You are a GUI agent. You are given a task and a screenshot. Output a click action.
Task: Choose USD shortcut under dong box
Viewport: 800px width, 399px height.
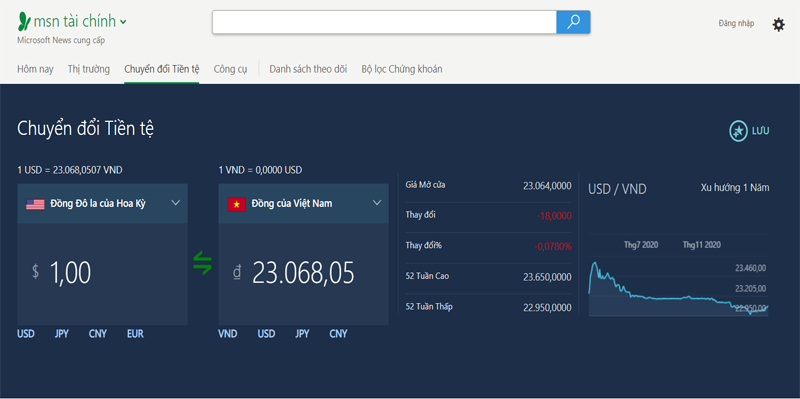(x=266, y=334)
